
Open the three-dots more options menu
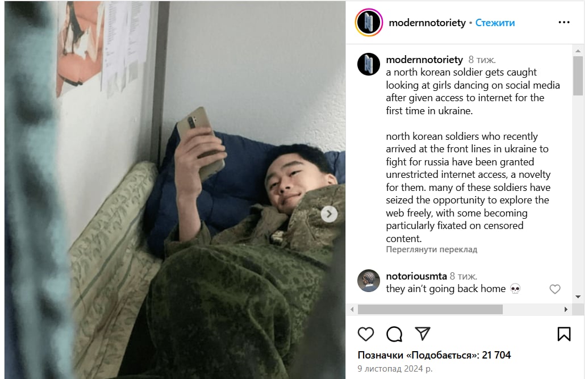coord(564,23)
